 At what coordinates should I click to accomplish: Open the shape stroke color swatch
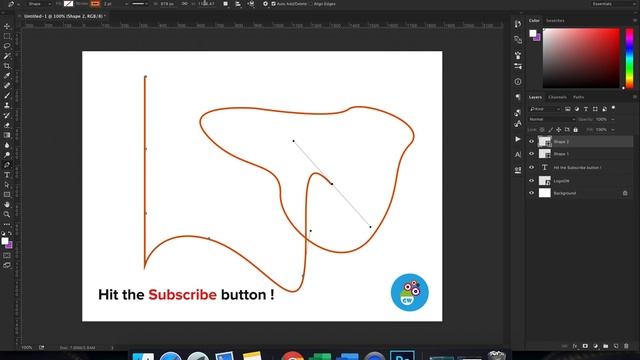pyautogui.click(x=95, y=4)
